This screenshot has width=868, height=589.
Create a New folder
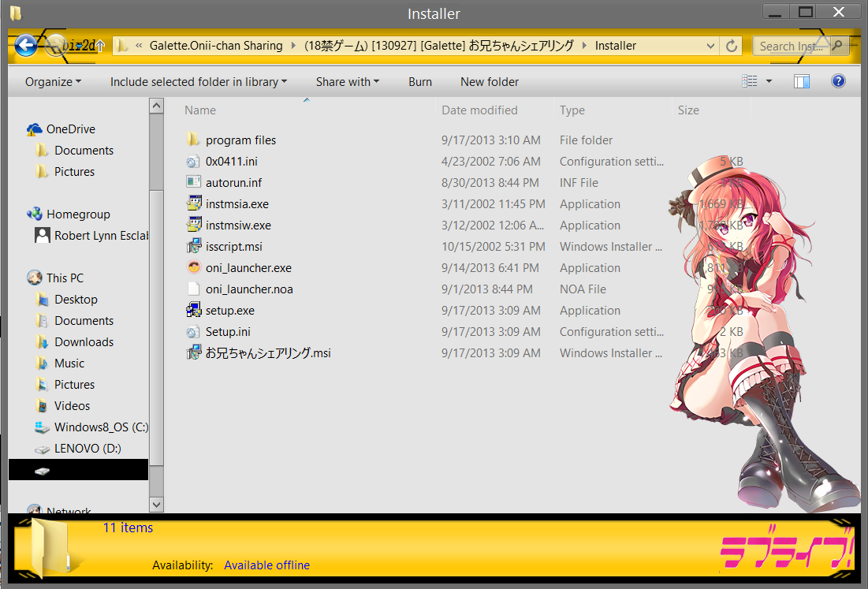[x=490, y=82]
